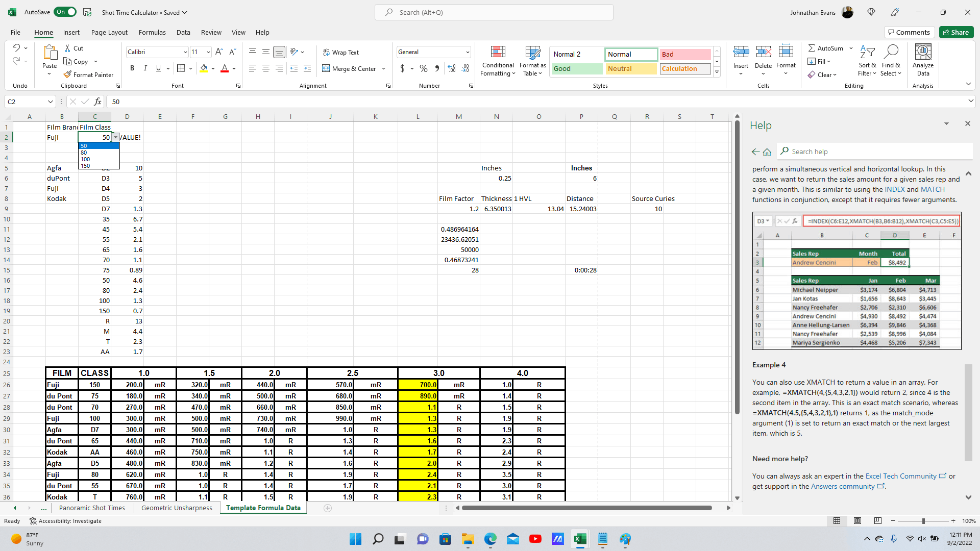The image size is (980, 551).
Task: Toggle Bold formatting
Action: pyautogui.click(x=132, y=68)
